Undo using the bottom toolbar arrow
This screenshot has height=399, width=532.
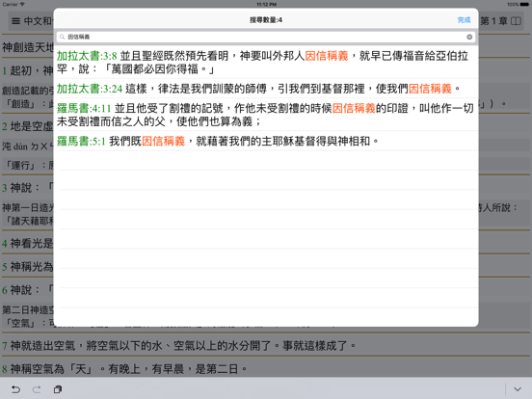[15, 389]
